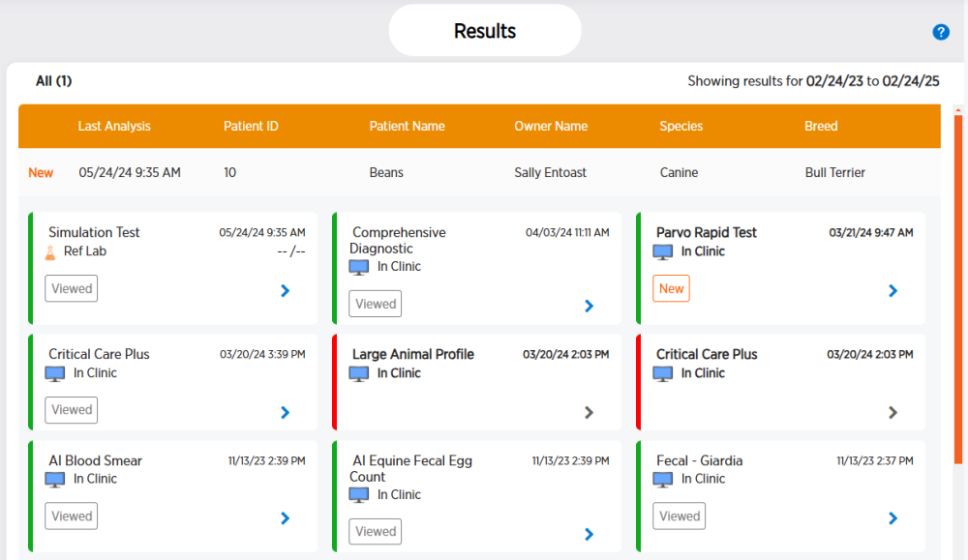The width and height of the screenshot is (968, 560).
Task: Select the All (1) results tab
Action: 53,81
